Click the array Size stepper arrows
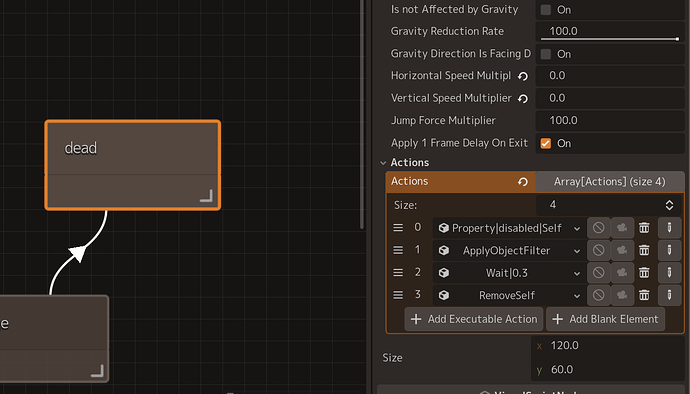 (669, 205)
